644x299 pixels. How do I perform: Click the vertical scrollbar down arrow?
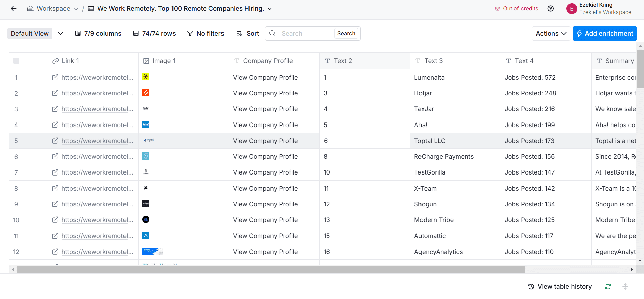pos(640,260)
